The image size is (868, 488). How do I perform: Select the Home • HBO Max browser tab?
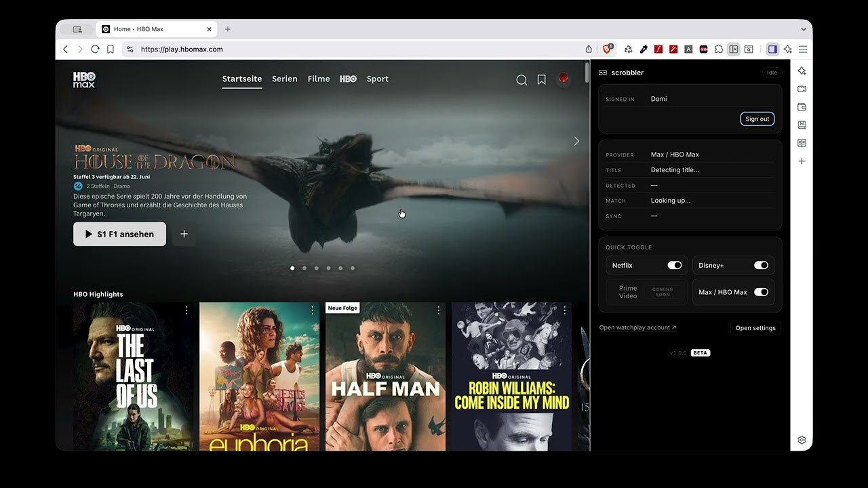coord(157,29)
